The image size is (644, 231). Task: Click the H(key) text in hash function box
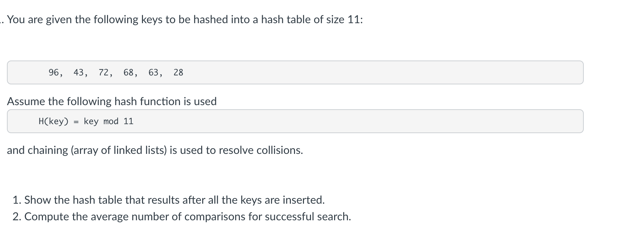click(54, 121)
